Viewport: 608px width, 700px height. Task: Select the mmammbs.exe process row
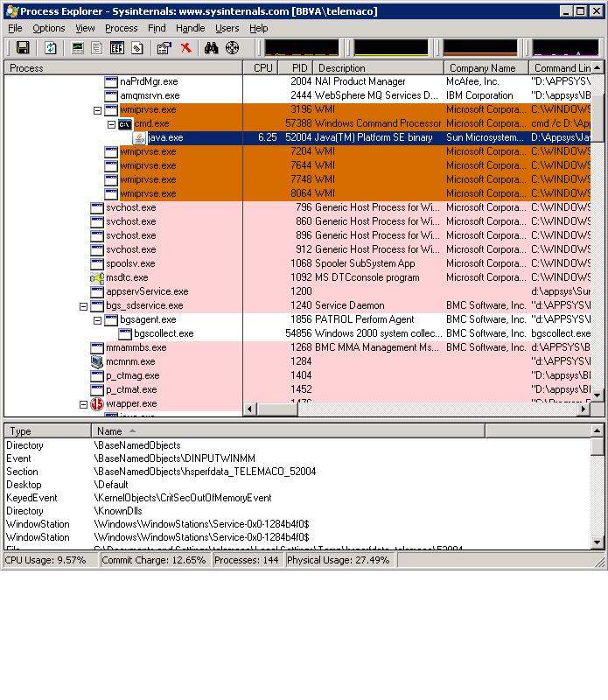[x=297, y=347]
